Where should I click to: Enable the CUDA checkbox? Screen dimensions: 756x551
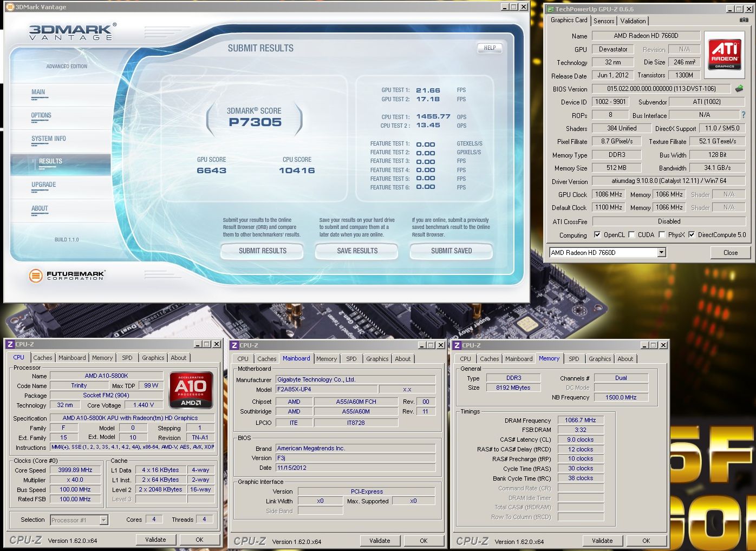click(x=631, y=235)
